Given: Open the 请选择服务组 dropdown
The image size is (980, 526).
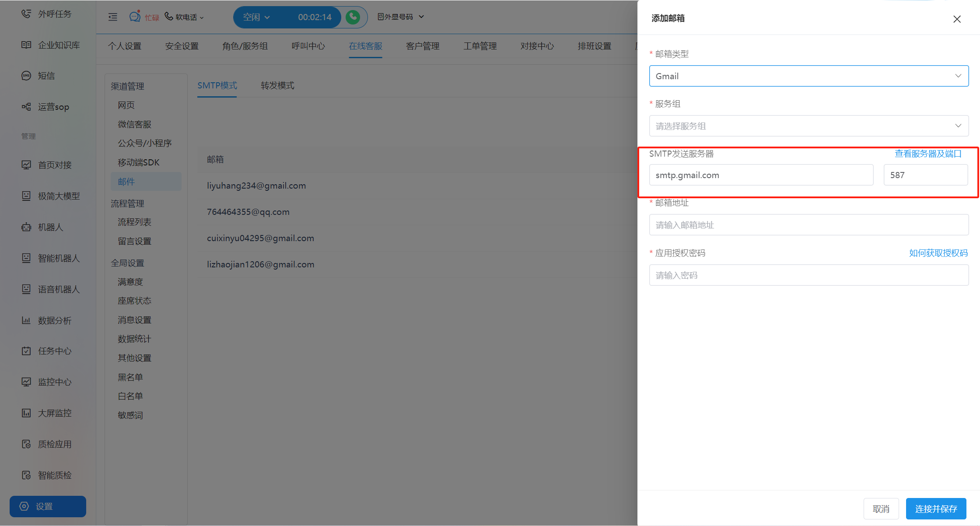Looking at the screenshot, I should point(808,126).
